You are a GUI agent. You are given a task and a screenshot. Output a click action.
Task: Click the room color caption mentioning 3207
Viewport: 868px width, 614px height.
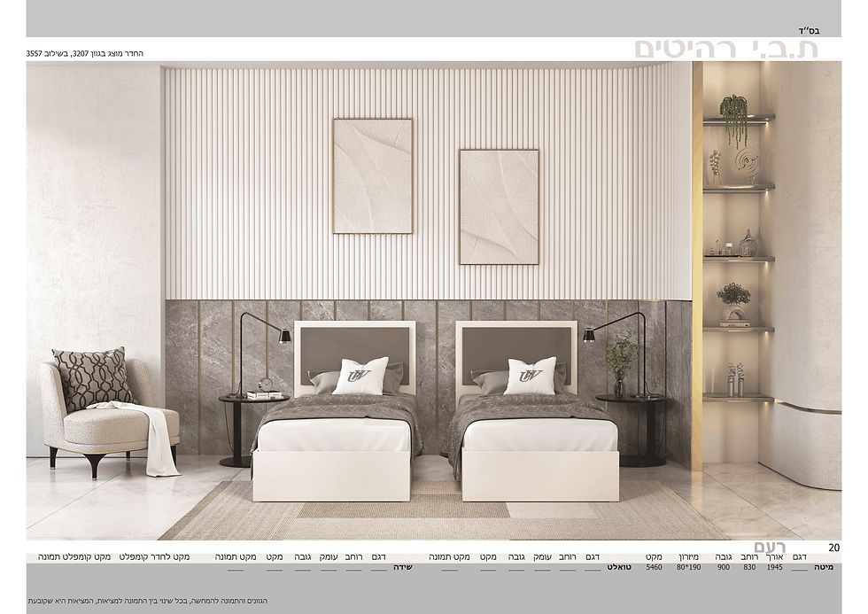tap(85, 54)
